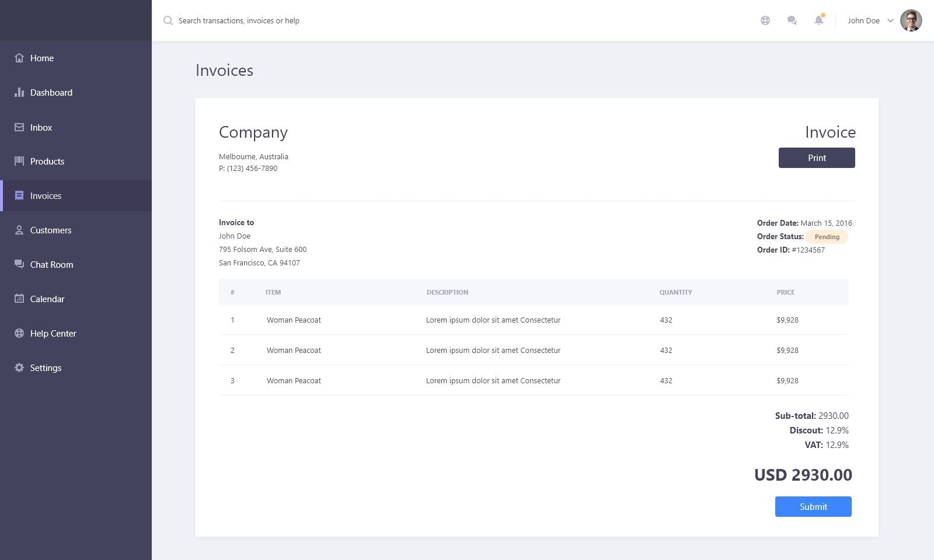Open the Help Center menu item
This screenshot has width=934, height=560.
[x=53, y=333]
